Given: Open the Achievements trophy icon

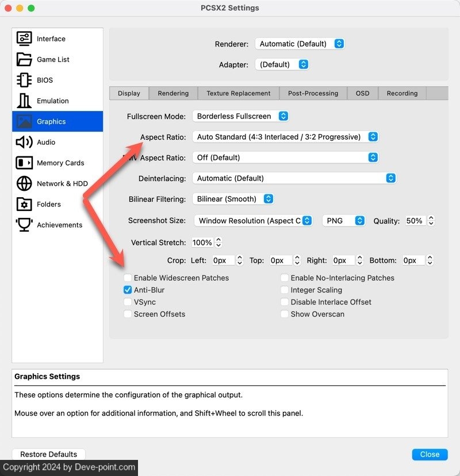Looking at the screenshot, I should point(24,225).
